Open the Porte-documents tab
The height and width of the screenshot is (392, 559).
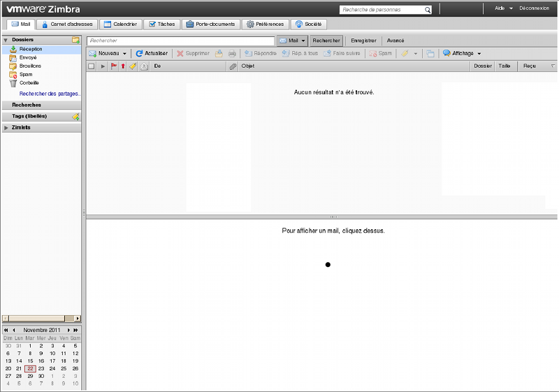tap(211, 24)
